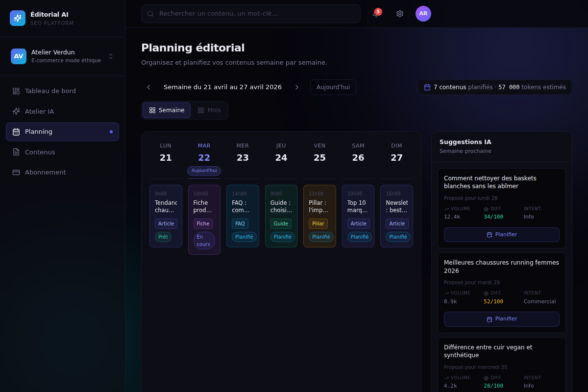This screenshot has width=588, height=392.
Task: Open the Fiche produit card on Tuesday
Action: coord(204,220)
